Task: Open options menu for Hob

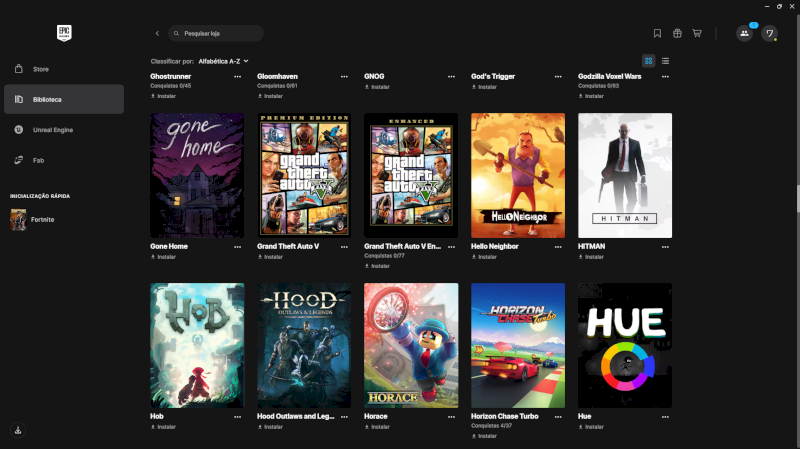Action: (237, 416)
